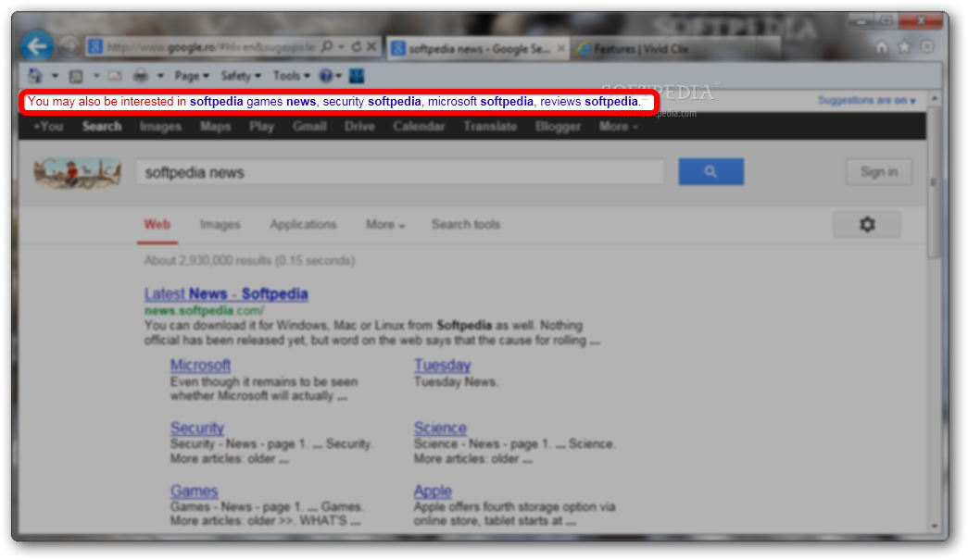Open Google settings gear button
This screenshot has width=968, height=560.
coord(867,225)
